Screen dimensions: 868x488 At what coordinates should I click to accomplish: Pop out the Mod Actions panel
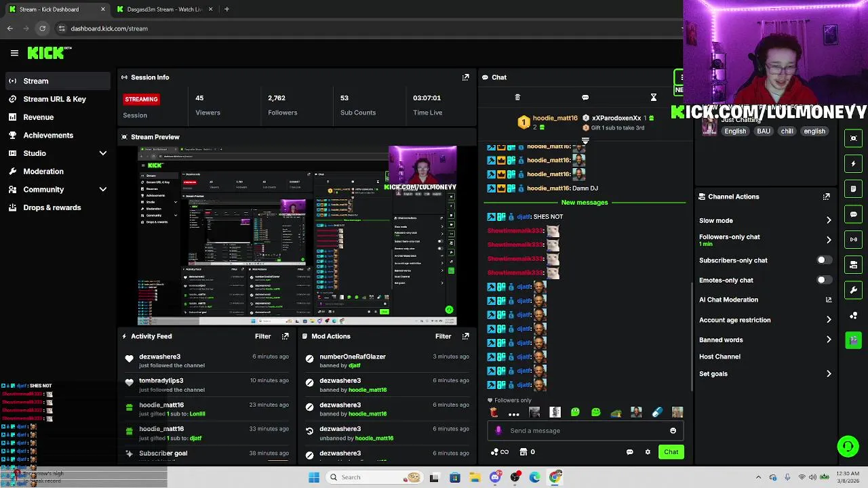pyautogui.click(x=465, y=336)
